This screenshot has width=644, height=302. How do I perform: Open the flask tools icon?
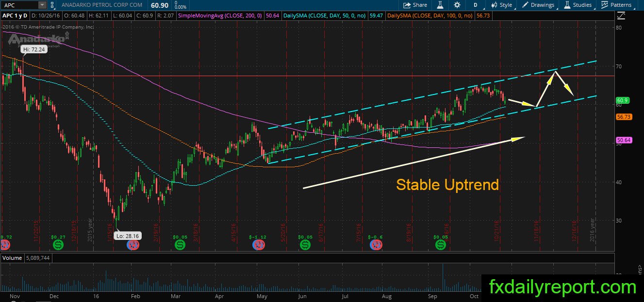pos(440,5)
